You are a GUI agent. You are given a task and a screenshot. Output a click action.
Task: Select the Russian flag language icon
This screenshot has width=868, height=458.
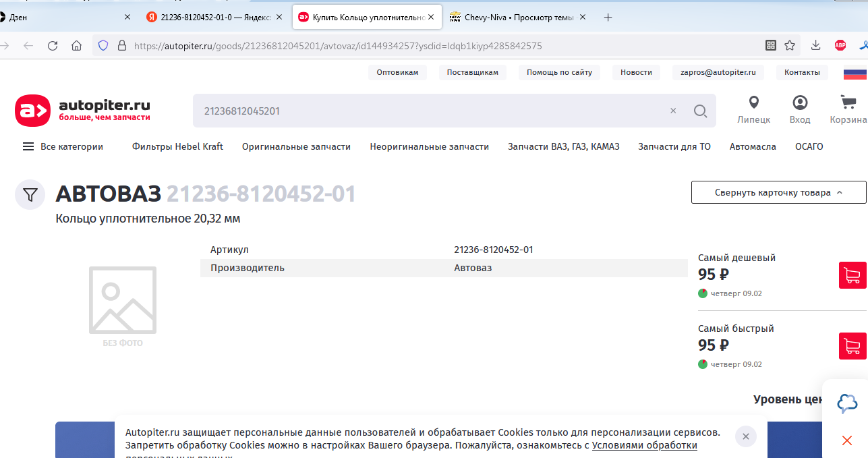(x=855, y=73)
